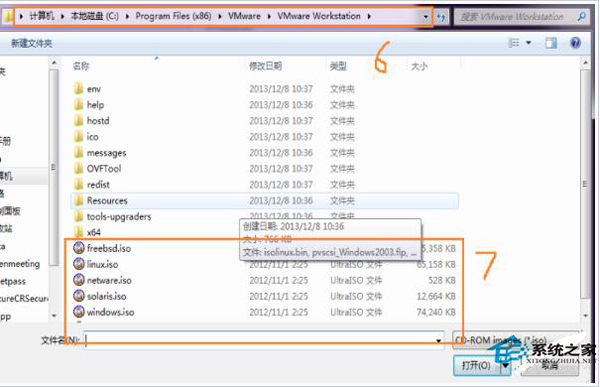
Task: Go to VMware in the breadcrumb
Action: pyautogui.click(x=244, y=16)
